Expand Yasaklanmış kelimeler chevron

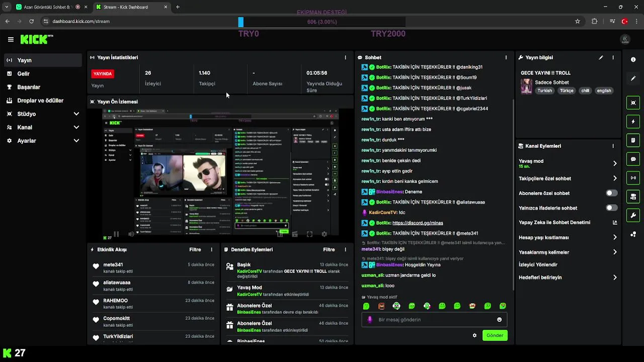615,252
